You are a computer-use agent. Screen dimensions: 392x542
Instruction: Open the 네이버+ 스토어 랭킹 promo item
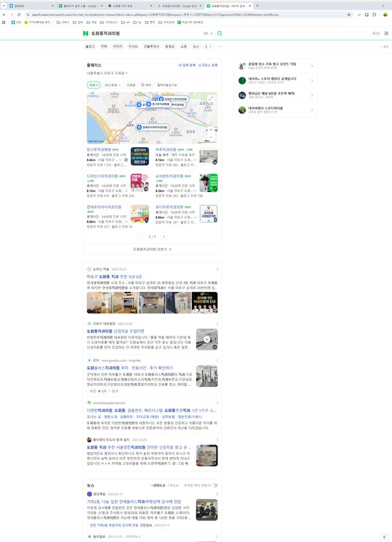click(x=275, y=81)
